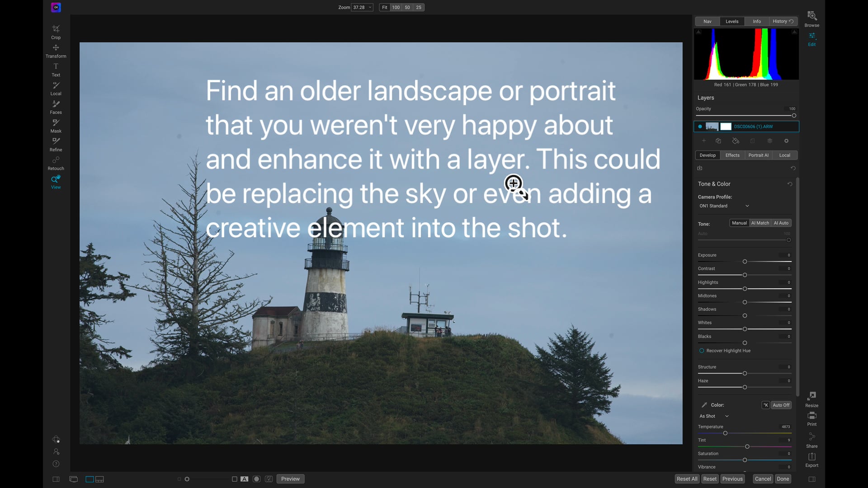Screen dimensions: 868x488
Task: Select the View zoom tool
Action: [x=56, y=182]
